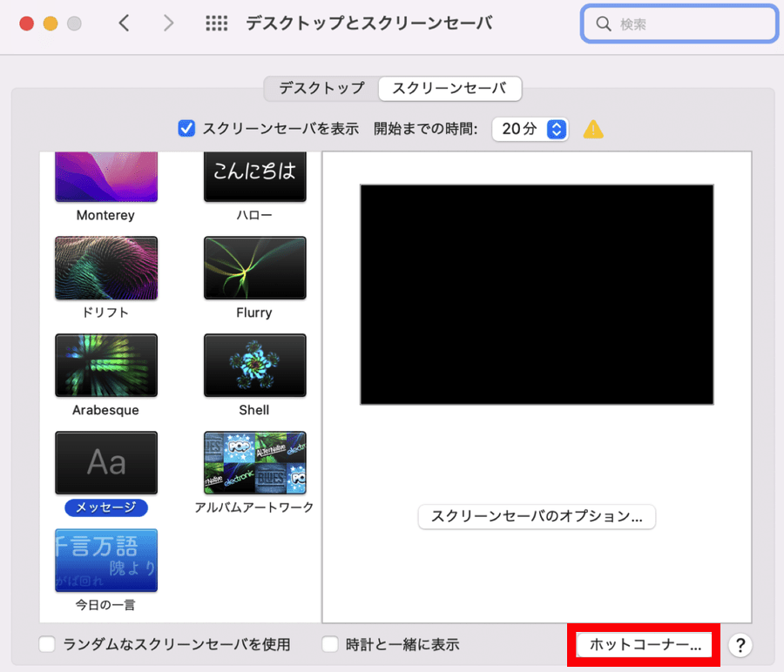Open help with the question mark button
This screenshot has width=784, height=672.
[740, 645]
